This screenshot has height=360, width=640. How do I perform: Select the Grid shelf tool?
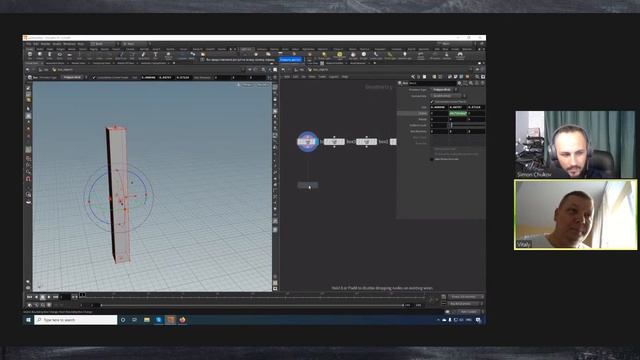69,55
